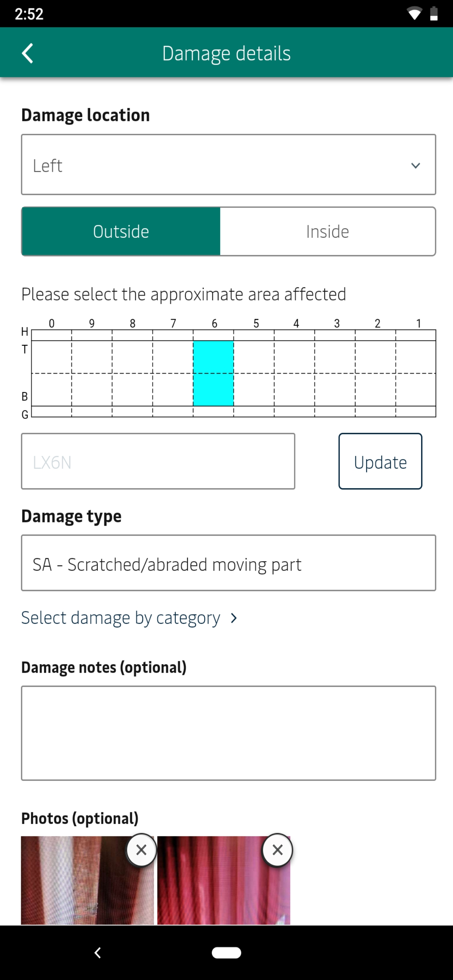Open the Left damage location dropdown
The height and width of the screenshot is (980, 453).
coord(228,164)
